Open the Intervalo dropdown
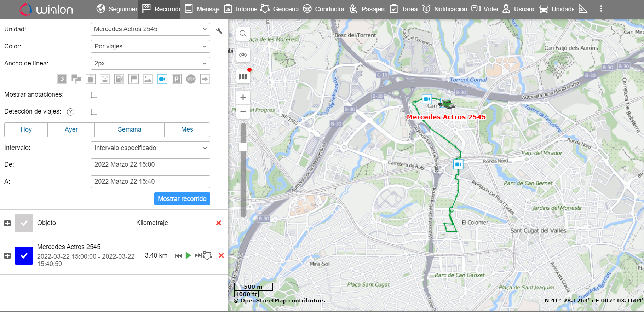The image size is (644, 312). click(x=150, y=148)
